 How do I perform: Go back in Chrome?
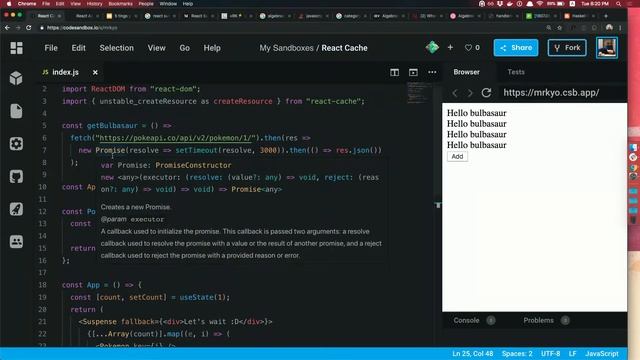(x=7, y=27)
